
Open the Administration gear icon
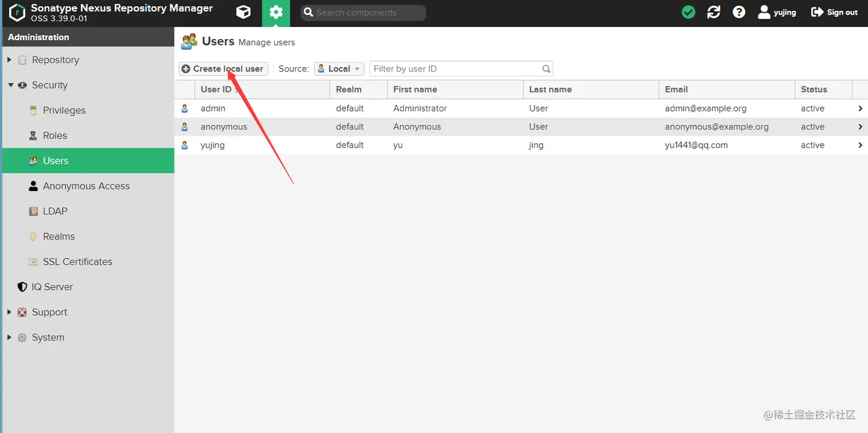pyautogui.click(x=276, y=12)
